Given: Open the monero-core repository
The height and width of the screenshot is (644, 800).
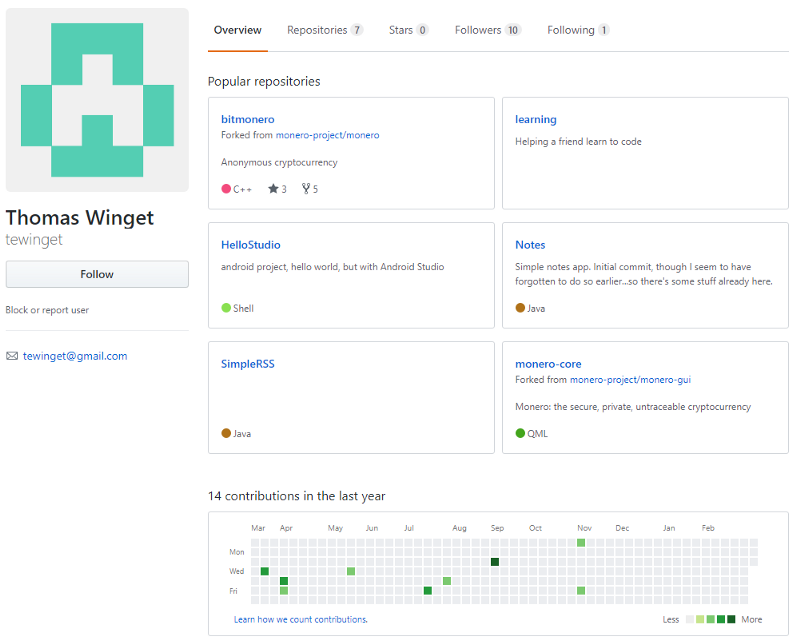Looking at the screenshot, I should [x=548, y=364].
